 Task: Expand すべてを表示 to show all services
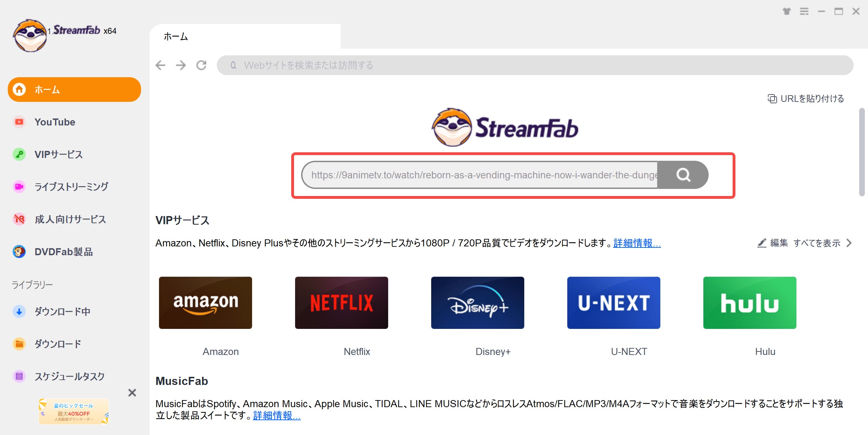click(822, 243)
